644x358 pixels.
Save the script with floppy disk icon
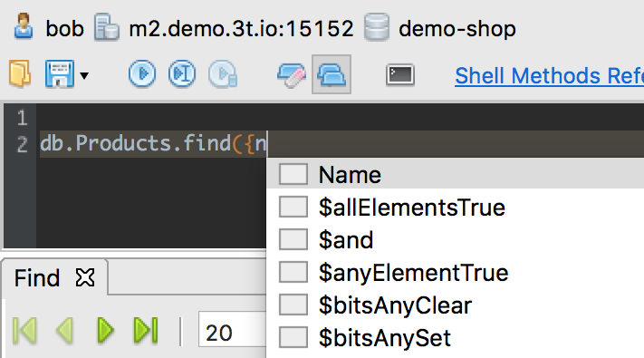[x=60, y=74]
